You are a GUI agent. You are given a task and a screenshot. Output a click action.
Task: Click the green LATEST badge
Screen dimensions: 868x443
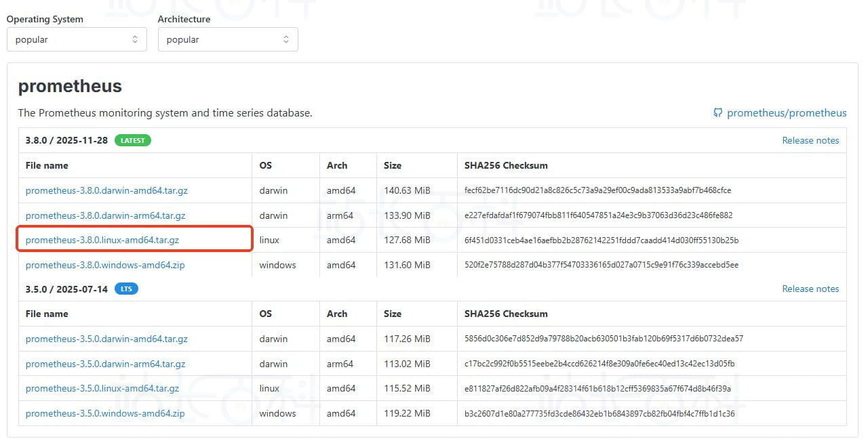pos(133,140)
